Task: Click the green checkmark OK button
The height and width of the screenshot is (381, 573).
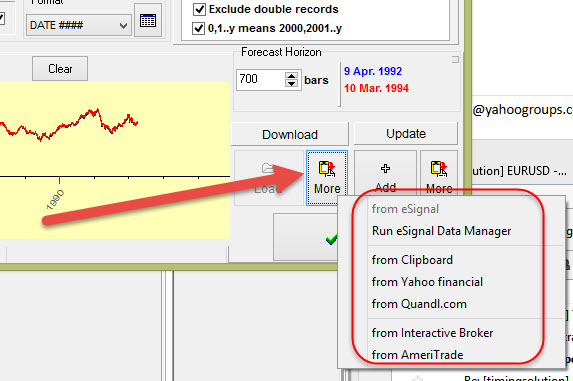Action: click(331, 240)
